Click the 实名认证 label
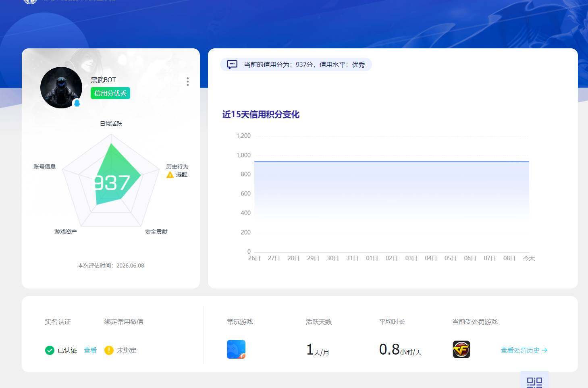588x388 pixels. click(58, 322)
